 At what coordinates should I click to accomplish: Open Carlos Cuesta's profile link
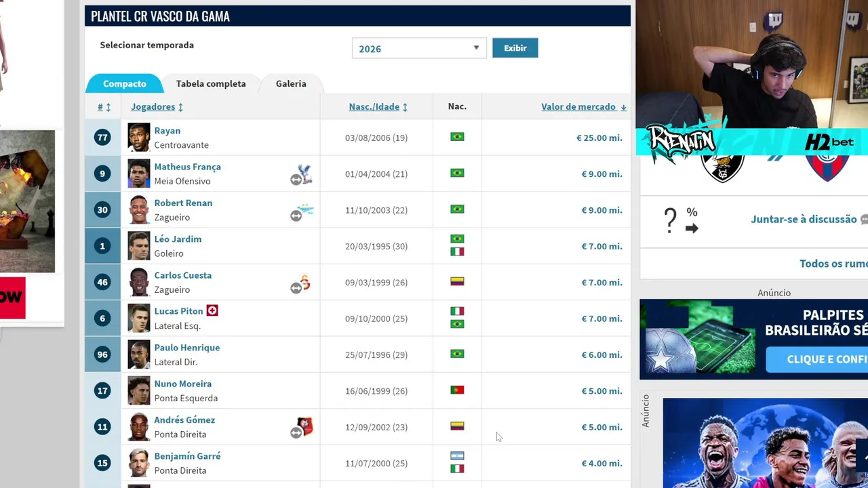pyautogui.click(x=182, y=275)
